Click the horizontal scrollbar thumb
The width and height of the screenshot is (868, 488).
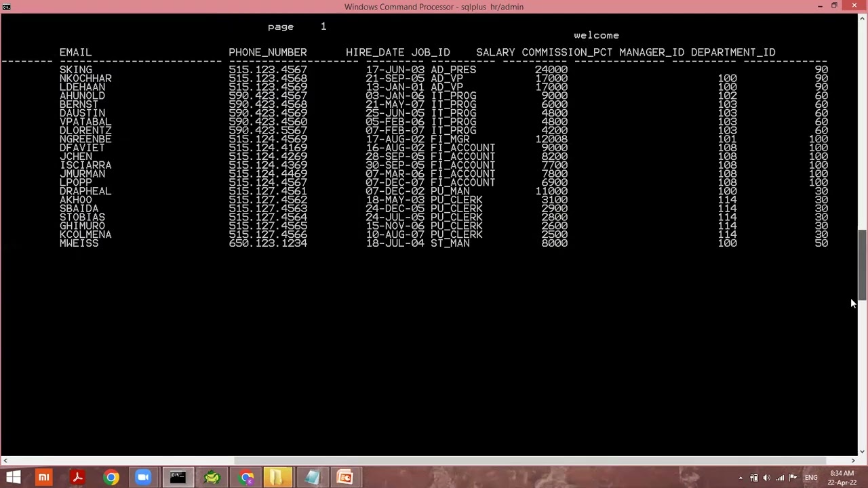[x=532, y=461]
